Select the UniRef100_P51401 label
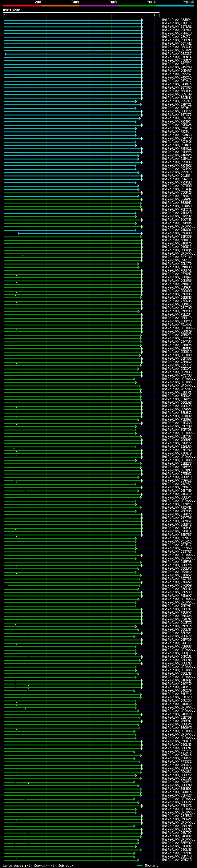The width and height of the screenshot is (197, 868). [177, 325]
